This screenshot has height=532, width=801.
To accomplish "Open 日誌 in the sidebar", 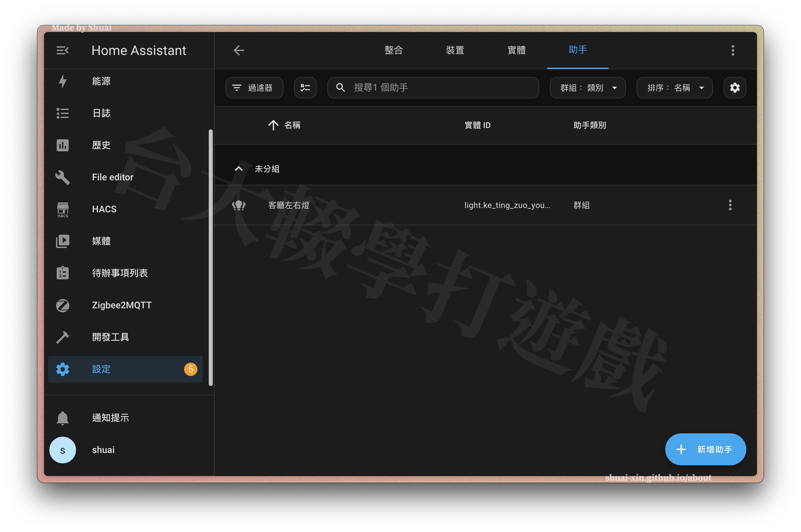I will pos(125,113).
